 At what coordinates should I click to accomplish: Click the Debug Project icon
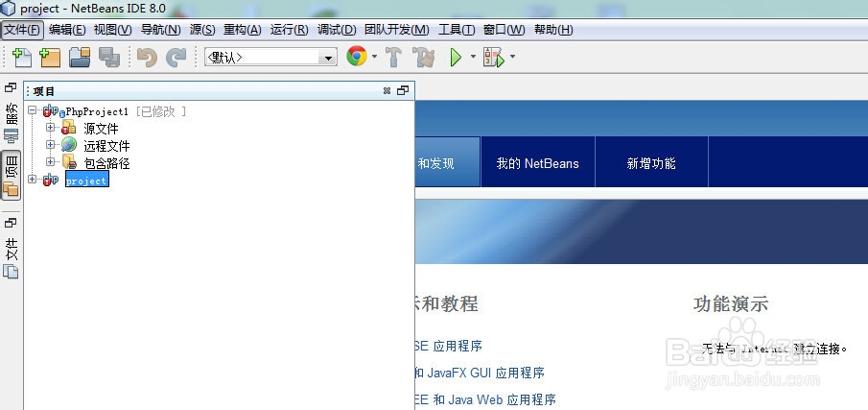click(493, 57)
